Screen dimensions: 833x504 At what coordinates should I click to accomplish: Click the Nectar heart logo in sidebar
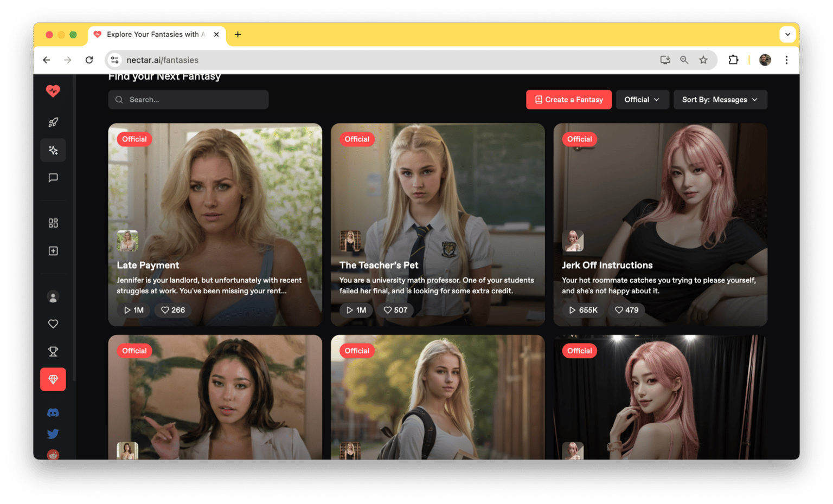pyautogui.click(x=53, y=91)
